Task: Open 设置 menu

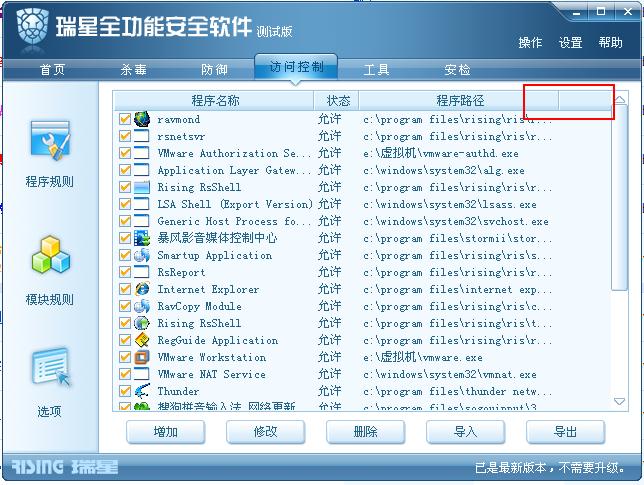Action: coord(570,42)
